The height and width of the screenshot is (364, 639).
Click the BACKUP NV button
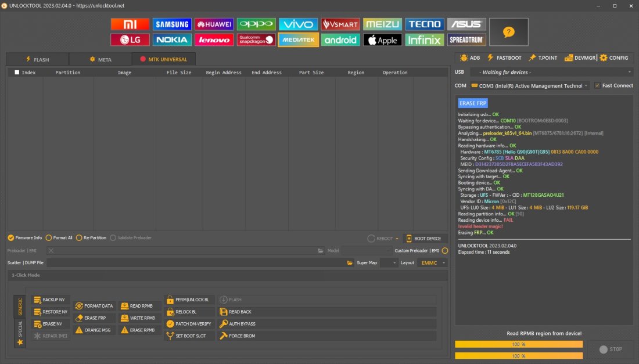pyautogui.click(x=51, y=300)
